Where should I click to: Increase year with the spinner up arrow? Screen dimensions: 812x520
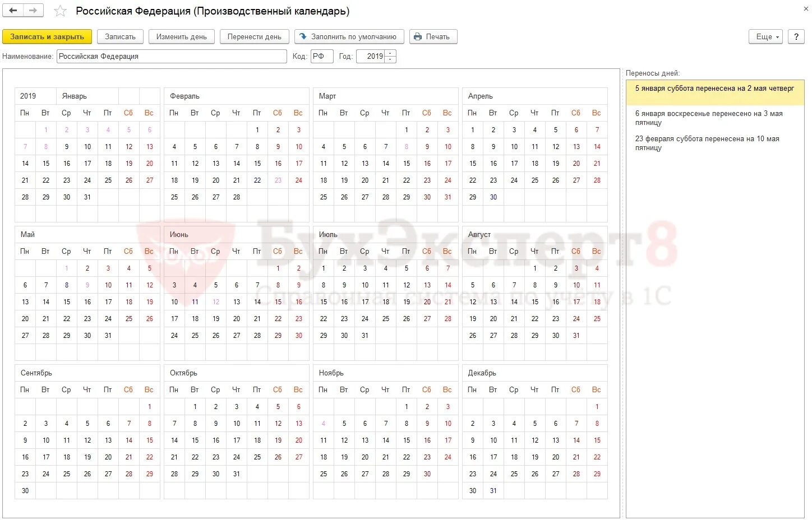click(x=390, y=53)
